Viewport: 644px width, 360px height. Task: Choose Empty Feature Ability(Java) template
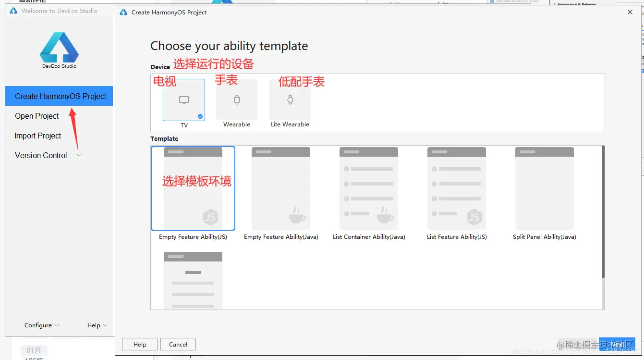tap(281, 188)
